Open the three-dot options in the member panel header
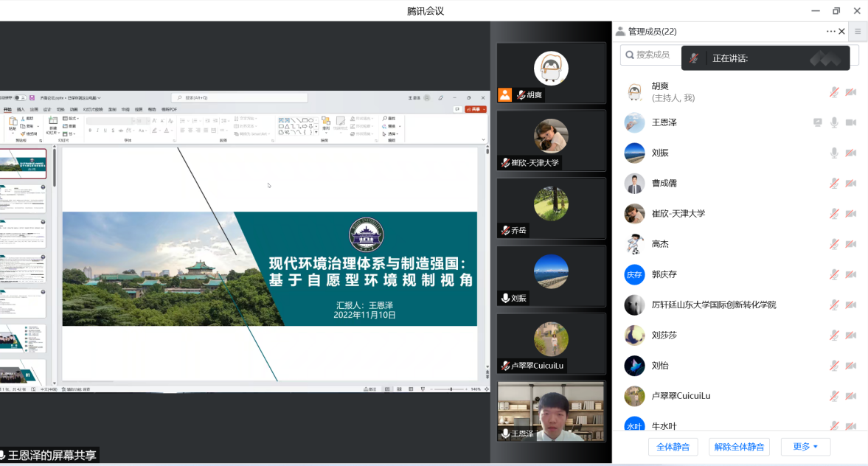 tap(830, 32)
